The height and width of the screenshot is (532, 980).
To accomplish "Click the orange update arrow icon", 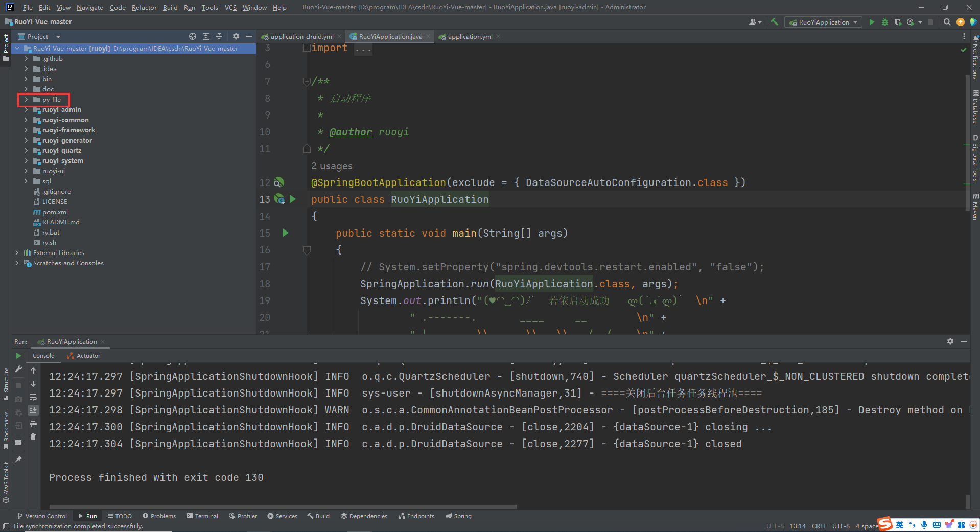I will [x=961, y=22].
